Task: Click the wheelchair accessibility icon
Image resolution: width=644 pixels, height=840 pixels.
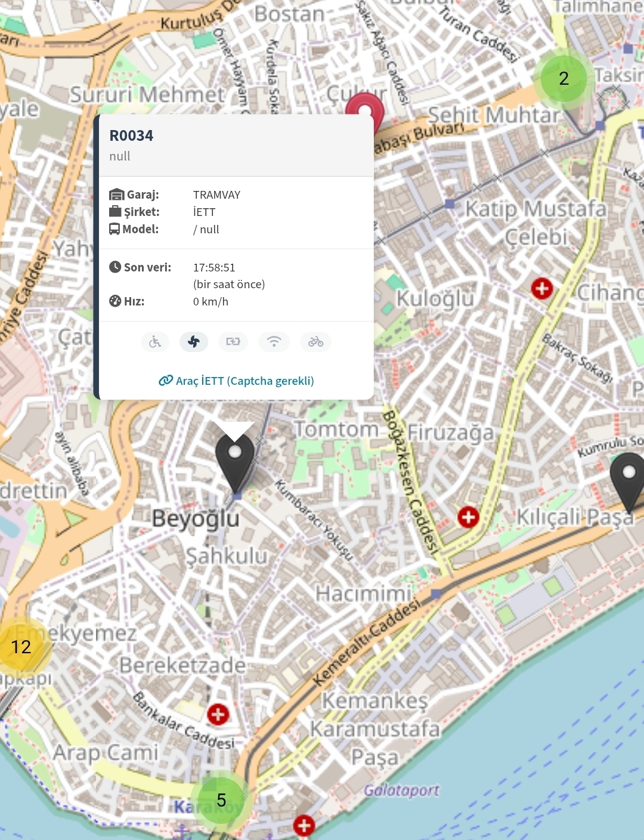Action: (155, 342)
